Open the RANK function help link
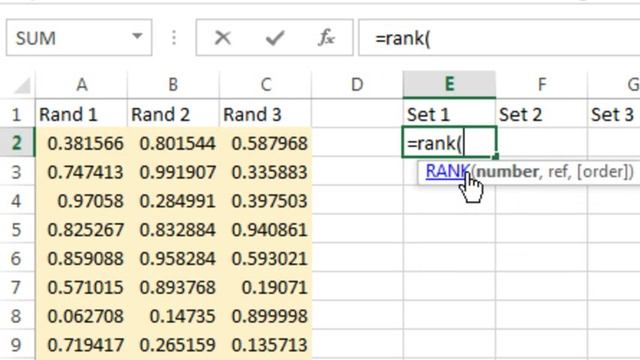Screen dimensions: 640x360 [x=447, y=171]
